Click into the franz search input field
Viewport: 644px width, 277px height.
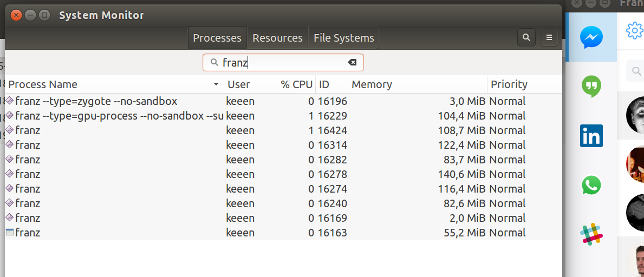click(283, 62)
